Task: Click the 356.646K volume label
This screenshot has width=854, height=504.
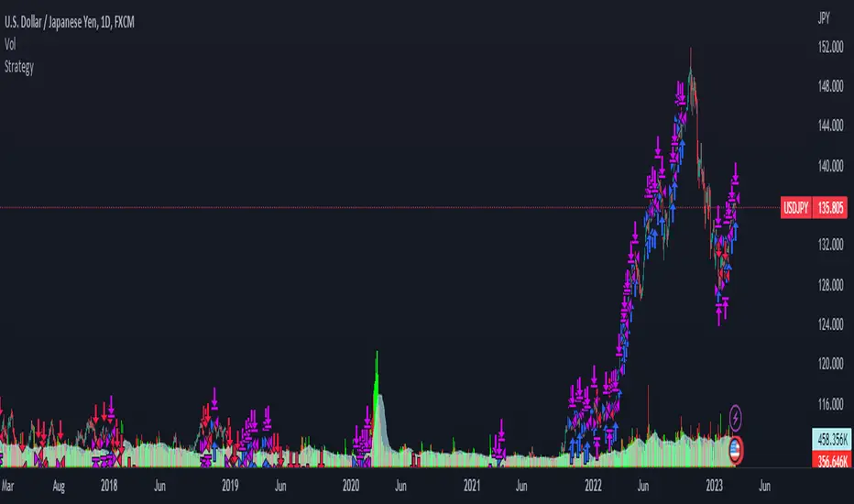Action: 832,462
